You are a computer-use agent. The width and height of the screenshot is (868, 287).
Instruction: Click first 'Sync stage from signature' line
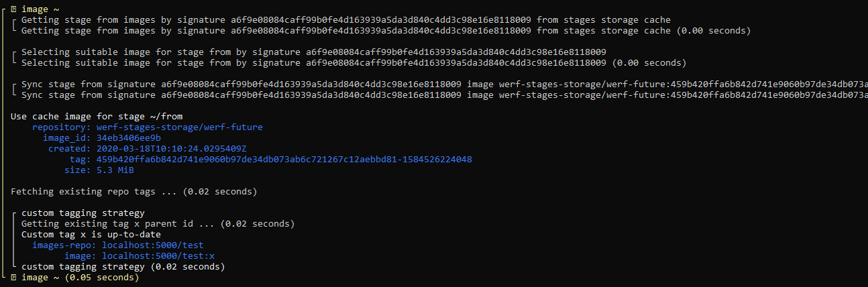pos(445,84)
